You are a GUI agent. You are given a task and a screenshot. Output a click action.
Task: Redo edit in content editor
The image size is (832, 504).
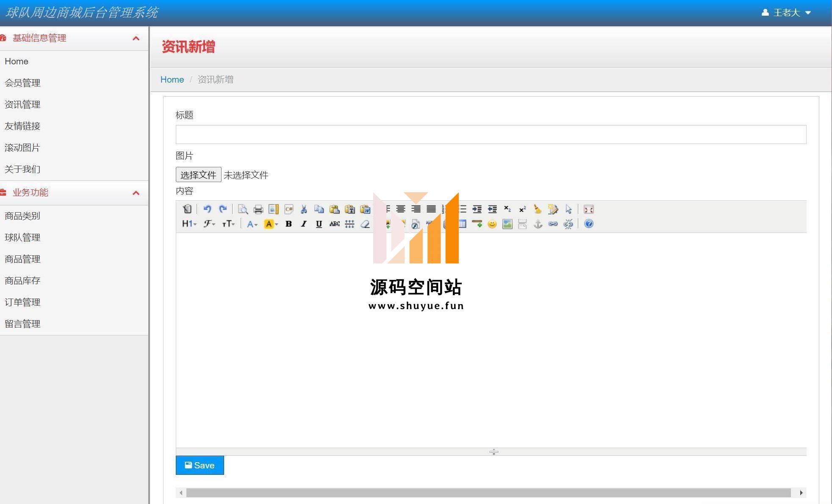pyautogui.click(x=223, y=209)
